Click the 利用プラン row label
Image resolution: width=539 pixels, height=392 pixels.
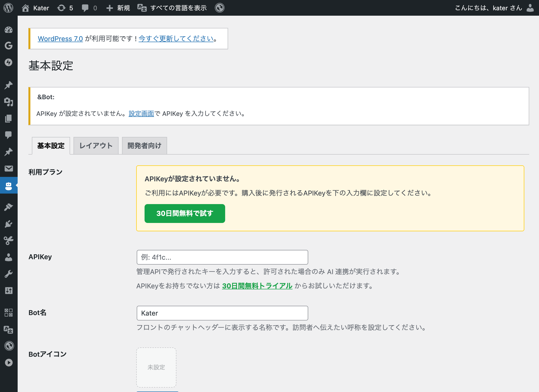(46, 172)
